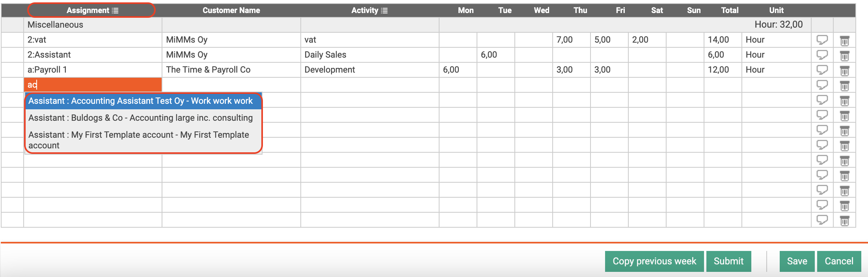The height and width of the screenshot is (277, 868).
Task: Click Monday hours cell for a:Payroll 1
Action: [458, 70]
